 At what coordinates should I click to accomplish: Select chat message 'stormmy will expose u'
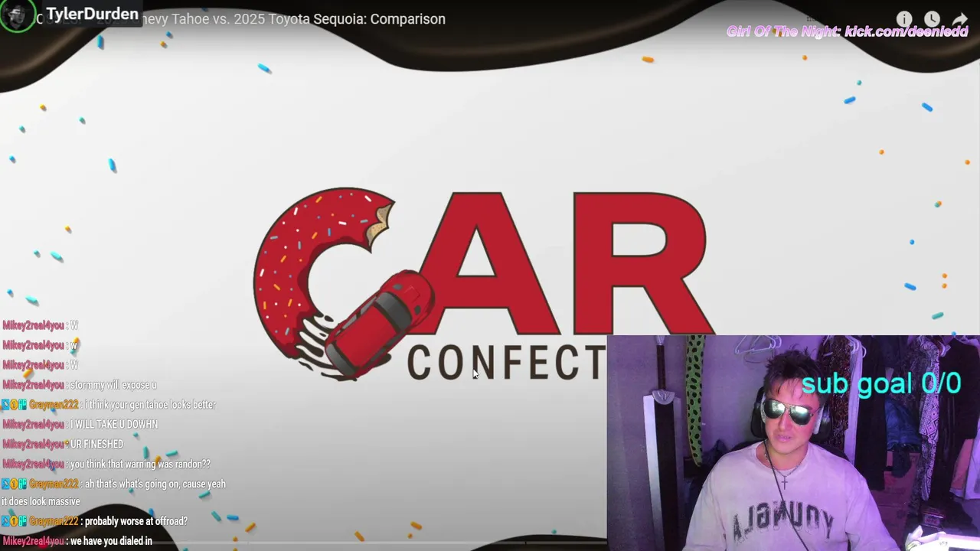113,385
